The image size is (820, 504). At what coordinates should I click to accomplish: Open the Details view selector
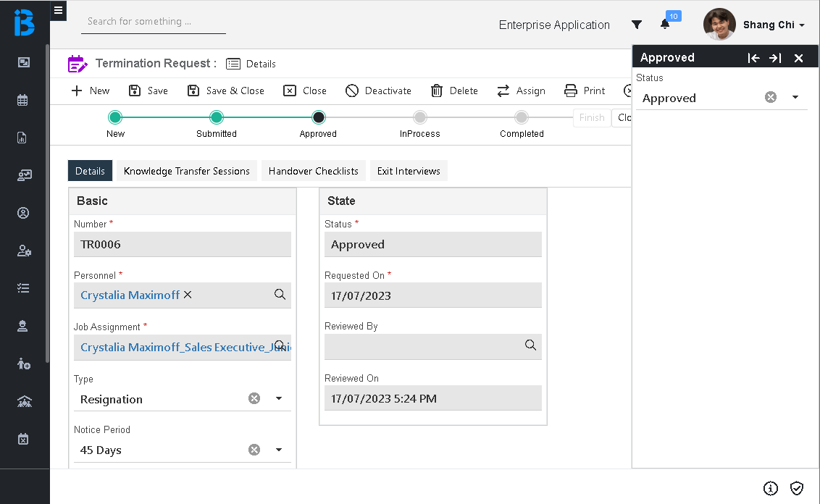(x=251, y=64)
